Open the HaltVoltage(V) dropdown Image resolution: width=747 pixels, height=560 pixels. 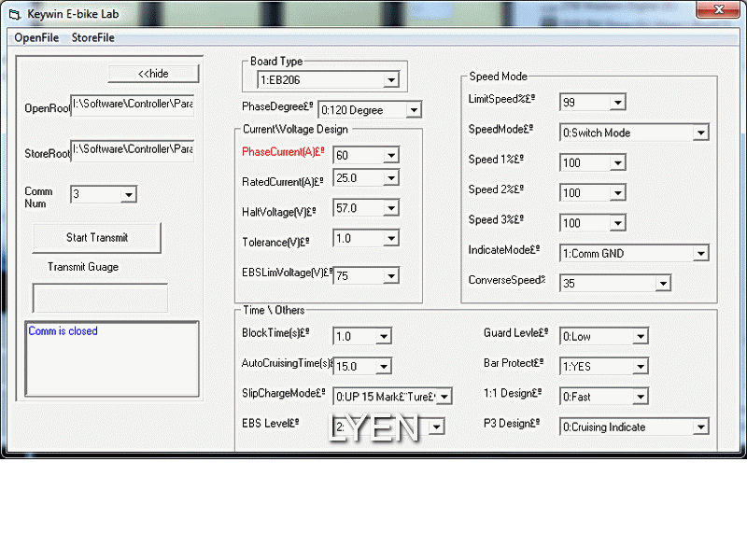coord(391,208)
